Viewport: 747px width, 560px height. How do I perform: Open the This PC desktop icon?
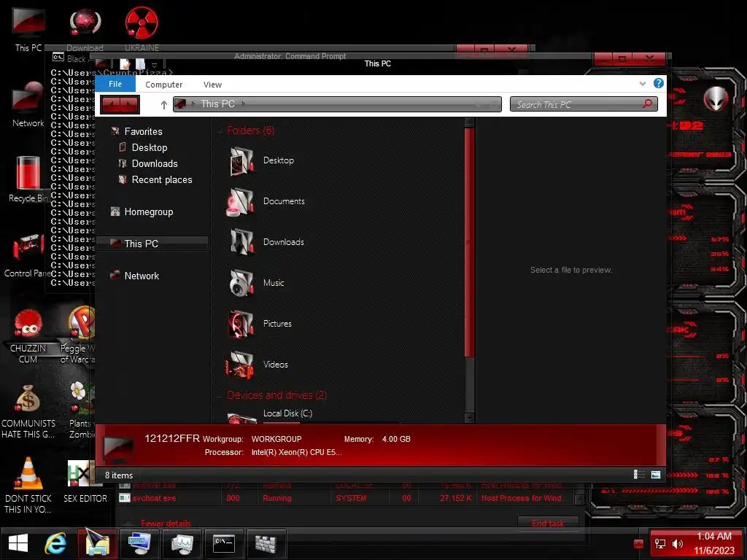pos(28,28)
